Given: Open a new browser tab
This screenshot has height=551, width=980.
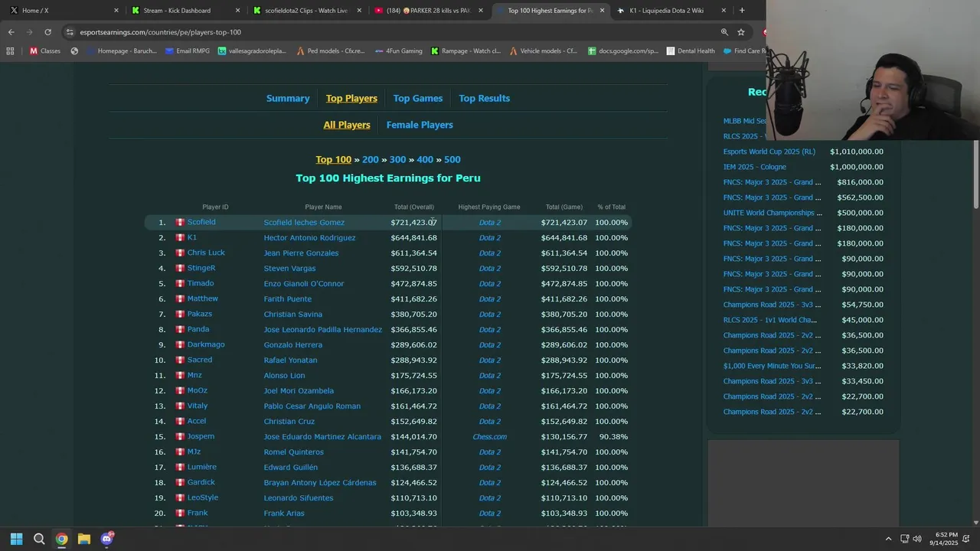Looking at the screenshot, I should [742, 11].
